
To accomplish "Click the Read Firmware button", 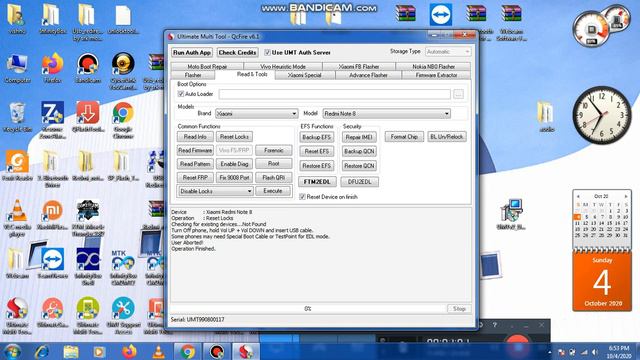I will click(x=195, y=150).
